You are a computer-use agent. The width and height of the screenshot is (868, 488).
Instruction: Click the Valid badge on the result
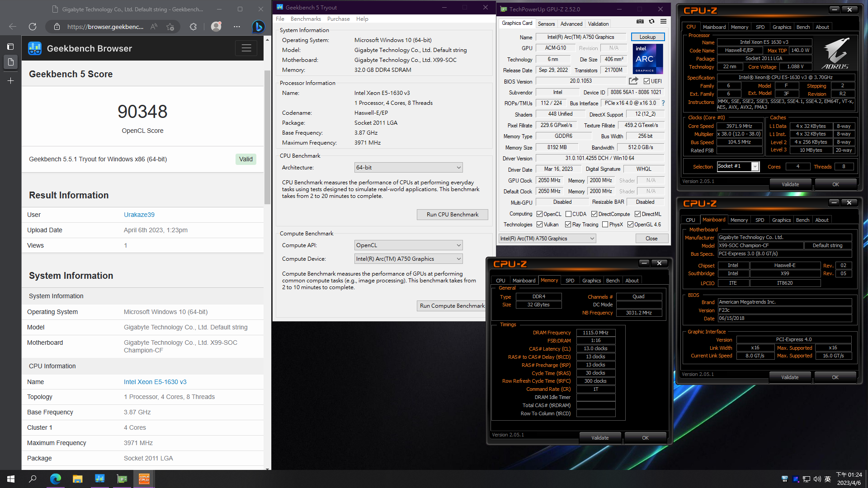point(245,159)
